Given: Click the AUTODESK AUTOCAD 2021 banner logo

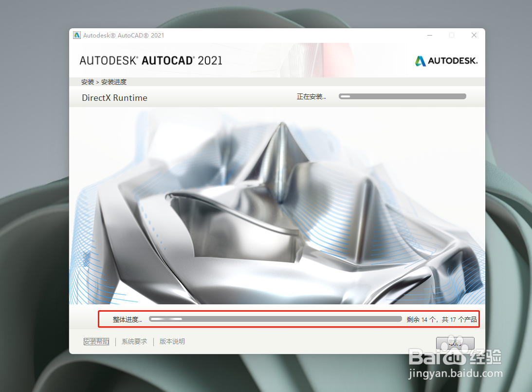Looking at the screenshot, I should click(151, 60).
